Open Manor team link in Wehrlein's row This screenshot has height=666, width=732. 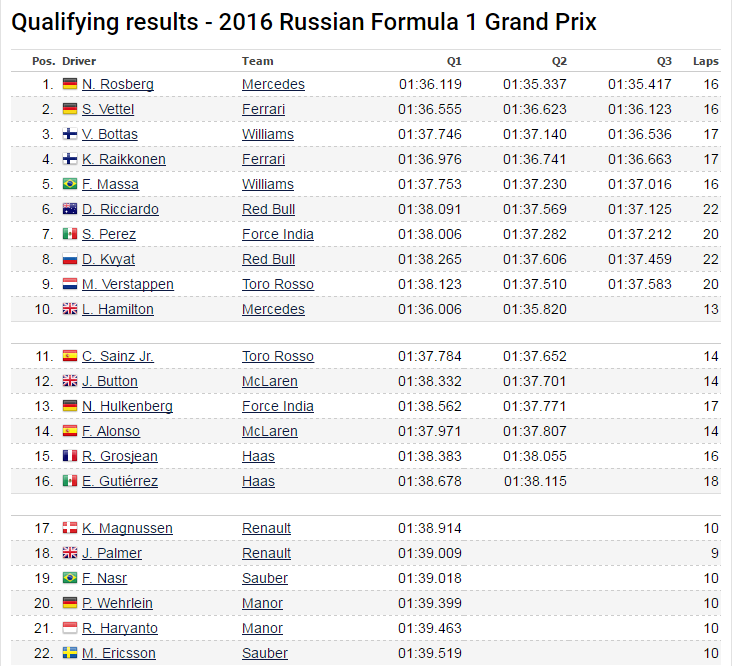point(262,603)
